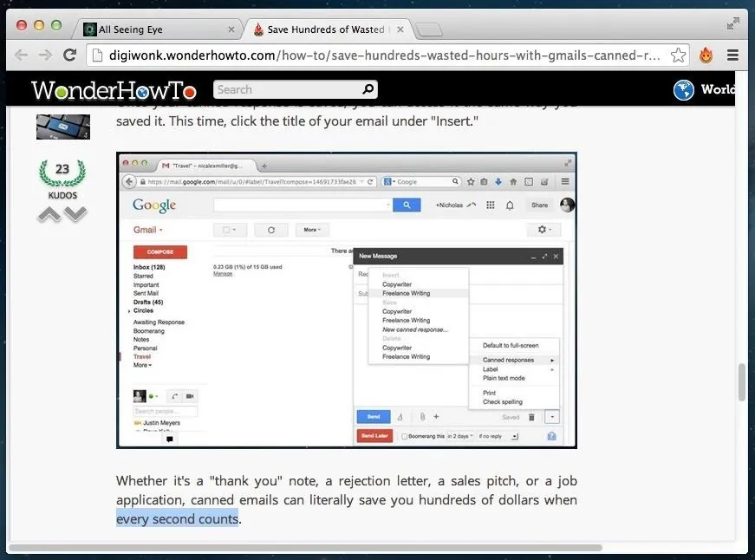Click the Manage storage link in Gmail

(x=223, y=274)
